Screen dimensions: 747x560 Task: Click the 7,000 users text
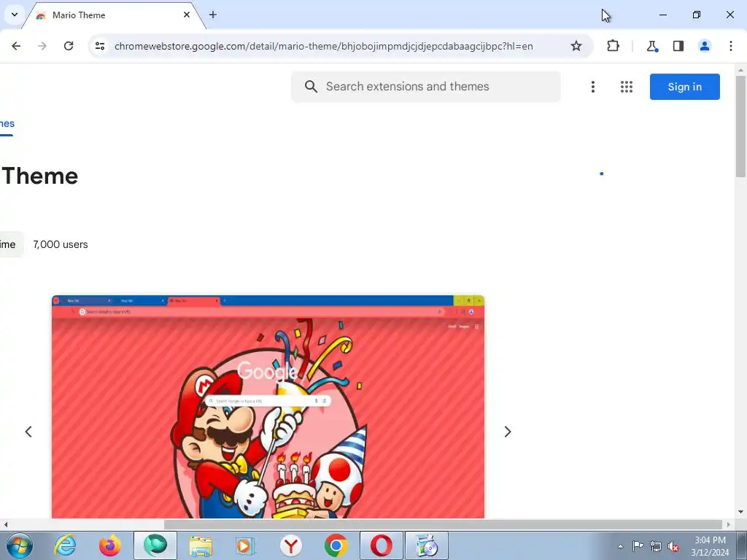61,244
